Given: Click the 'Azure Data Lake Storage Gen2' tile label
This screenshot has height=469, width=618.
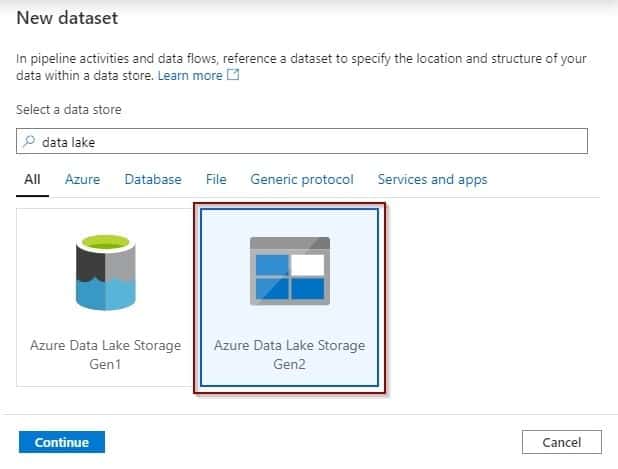Looking at the screenshot, I should point(289,354).
